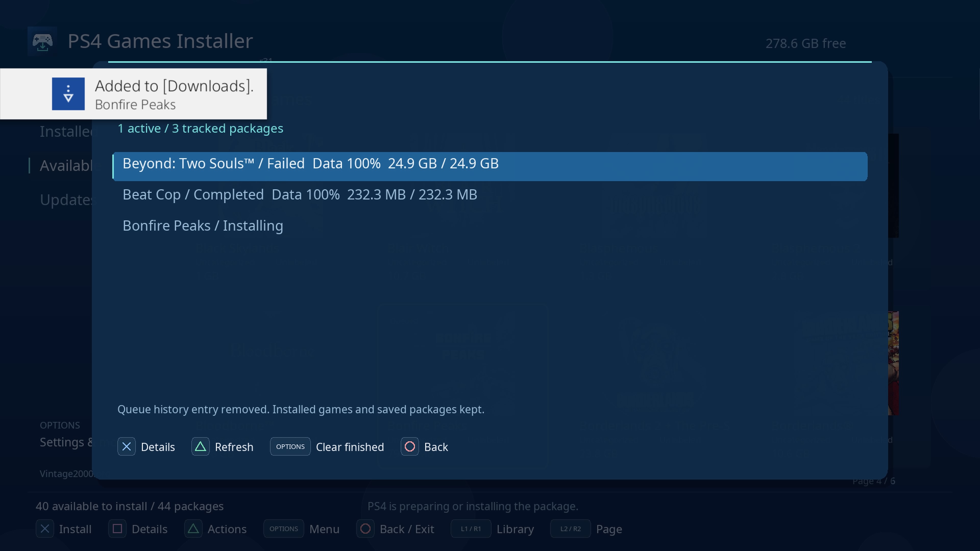Click the Menu label in bottom bar
Image resolution: width=980 pixels, height=551 pixels.
(325, 529)
